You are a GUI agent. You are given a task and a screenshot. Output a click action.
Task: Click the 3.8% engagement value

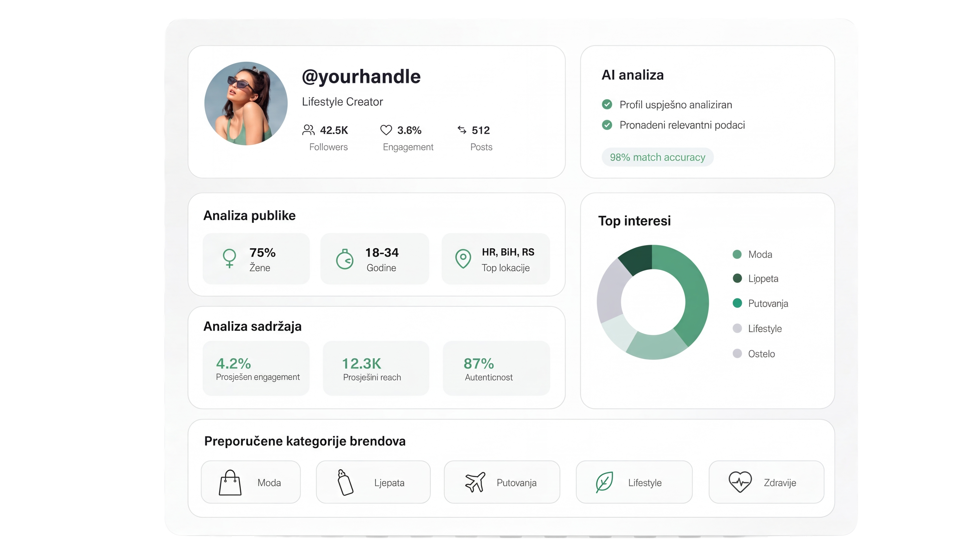coord(409,130)
